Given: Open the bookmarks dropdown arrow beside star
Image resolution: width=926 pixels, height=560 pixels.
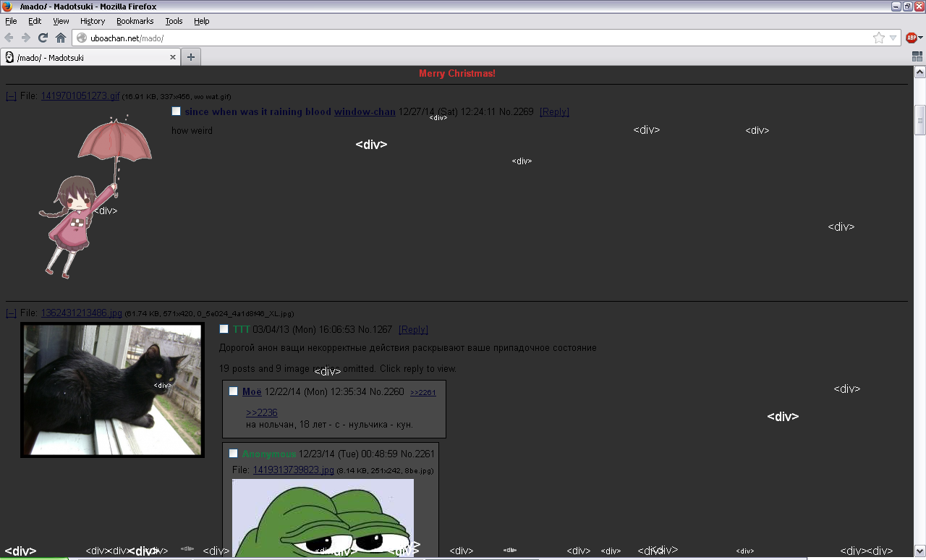Looking at the screenshot, I should click(x=893, y=38).
